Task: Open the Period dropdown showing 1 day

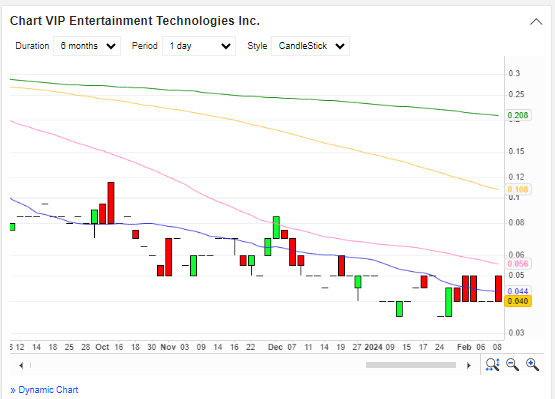Action: click(199, 46)
